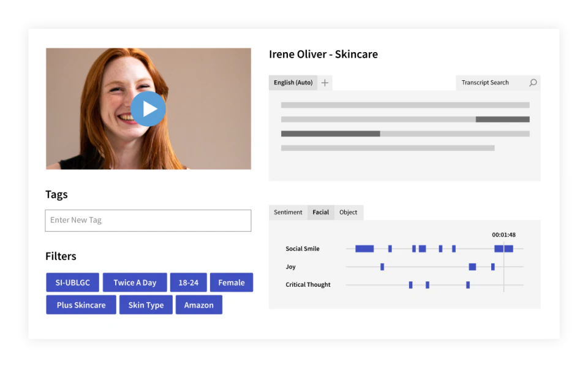Click the largest Joy marker near the end
This screenshot has height=367, width=588.
point(472,267)
